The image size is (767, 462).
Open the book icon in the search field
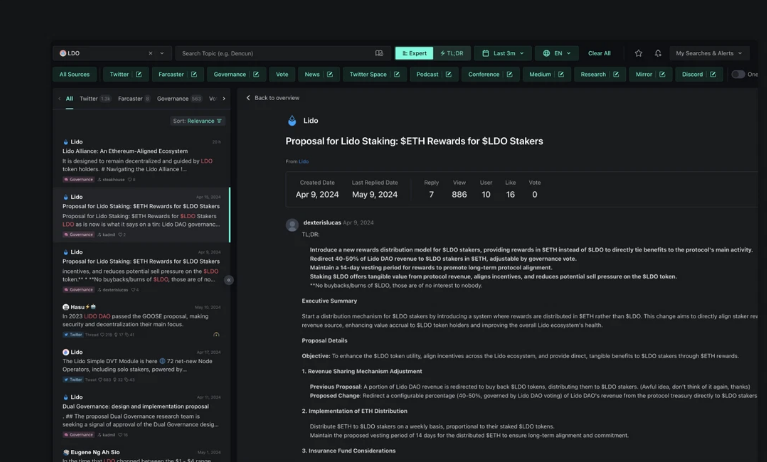click(x=379, y=53)
